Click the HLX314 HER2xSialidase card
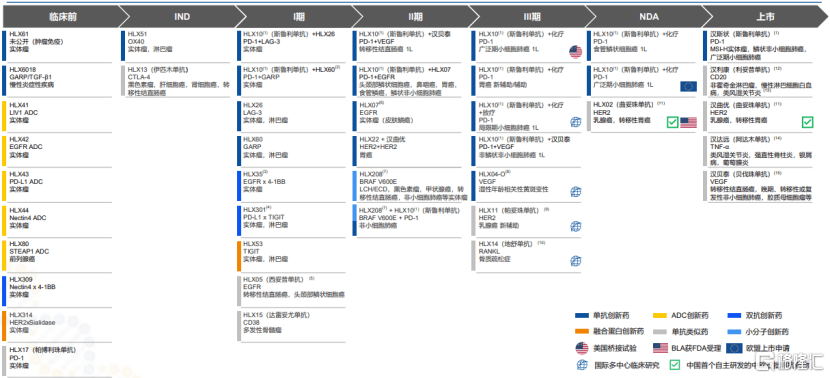 57,326
